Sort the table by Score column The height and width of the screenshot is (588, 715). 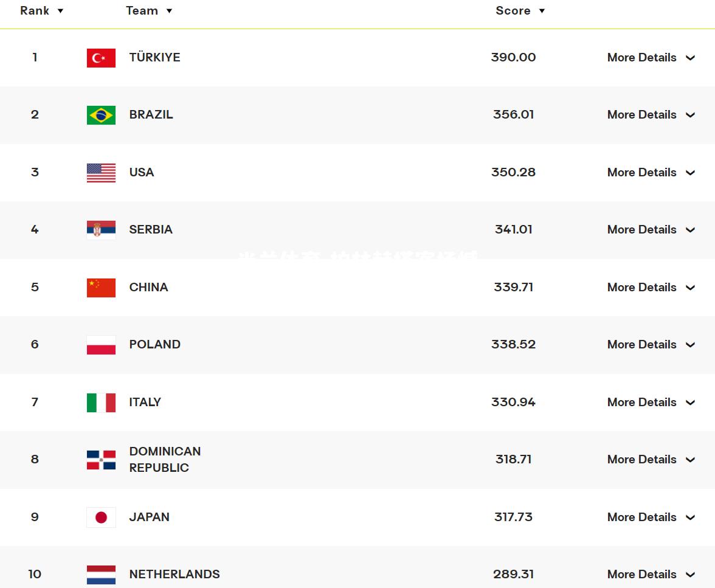[x=520, y=10]
